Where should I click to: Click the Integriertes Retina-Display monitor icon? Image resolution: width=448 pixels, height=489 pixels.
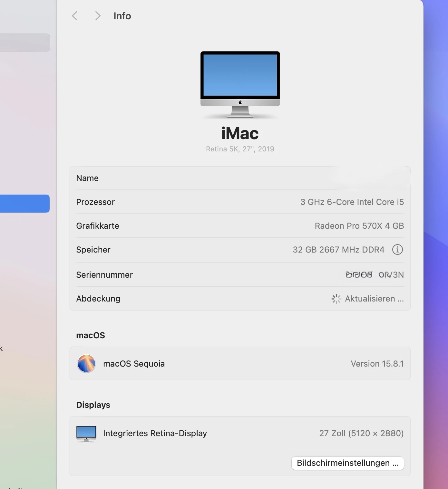tap(86, 434)
